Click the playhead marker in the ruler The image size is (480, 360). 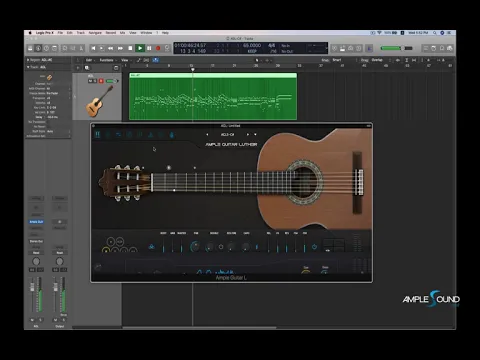click(192, 69)
